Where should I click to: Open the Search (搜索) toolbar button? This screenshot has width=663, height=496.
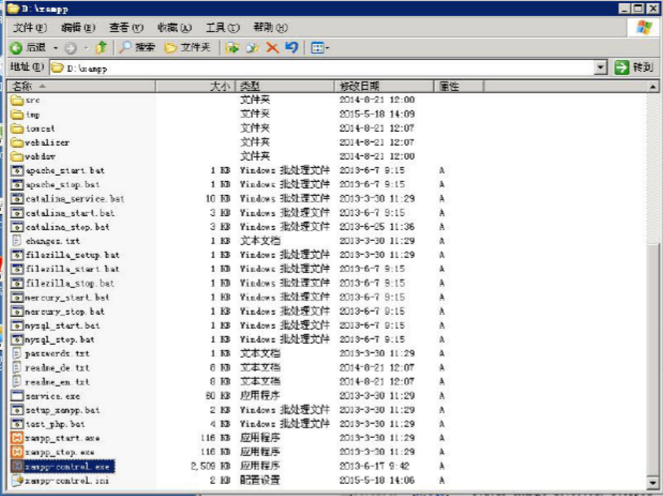137,47
